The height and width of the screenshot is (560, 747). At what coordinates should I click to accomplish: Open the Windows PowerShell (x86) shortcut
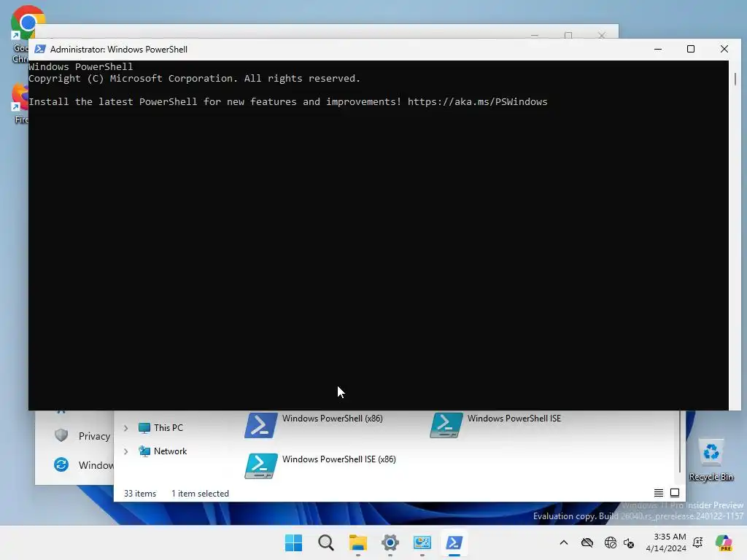click(x=314, y=424)
